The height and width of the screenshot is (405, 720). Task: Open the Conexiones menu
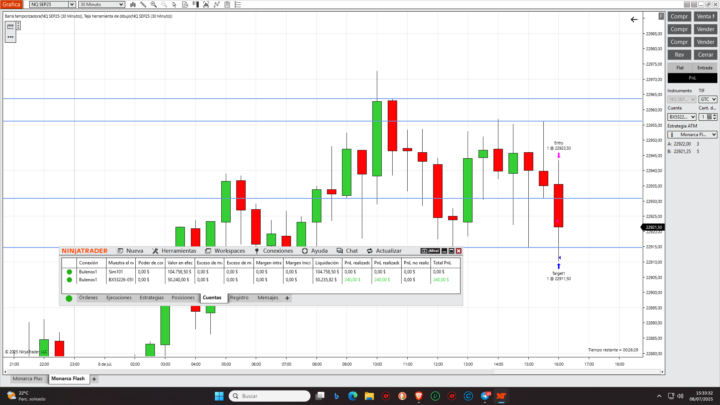(274, 251)
